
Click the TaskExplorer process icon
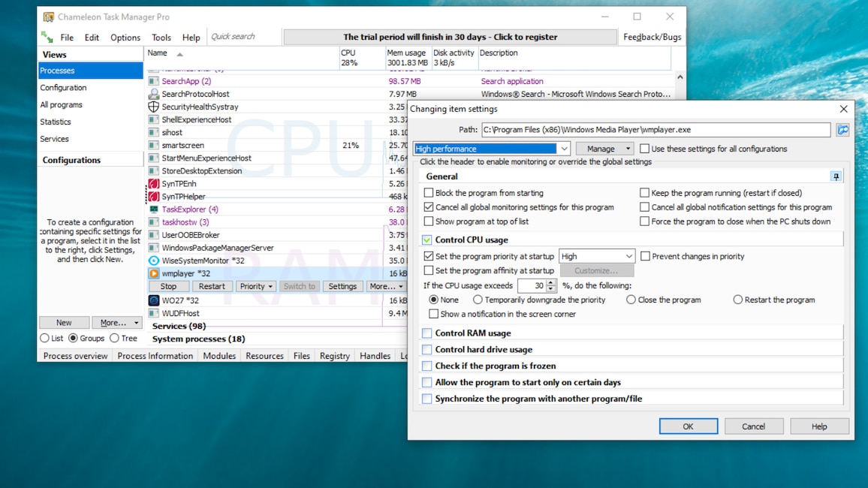pyautogui.click(x=154, y=209)
